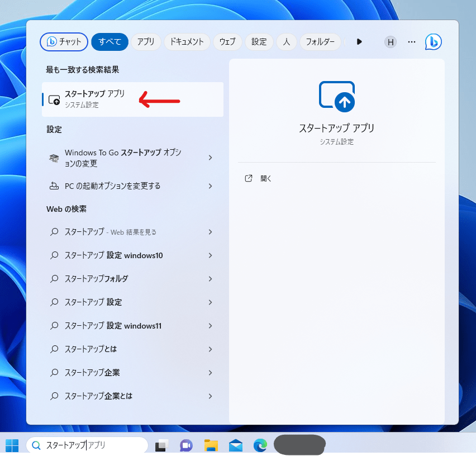The height and width of the screenshot is (456, 476).
Task: Switch to the フォルダー filter tab
Action: point(320,42)
